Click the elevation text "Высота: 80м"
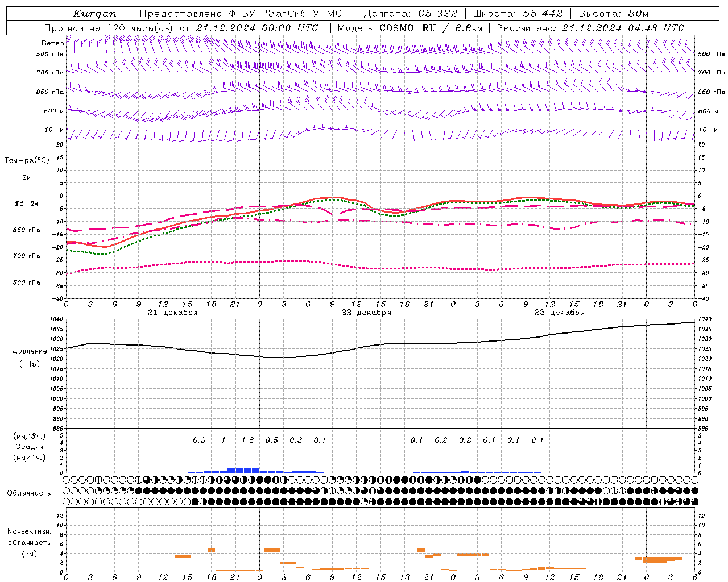Image resolution: width=728 pixels, height=582 pixels. pyautogui.click(x=614, y=14)
